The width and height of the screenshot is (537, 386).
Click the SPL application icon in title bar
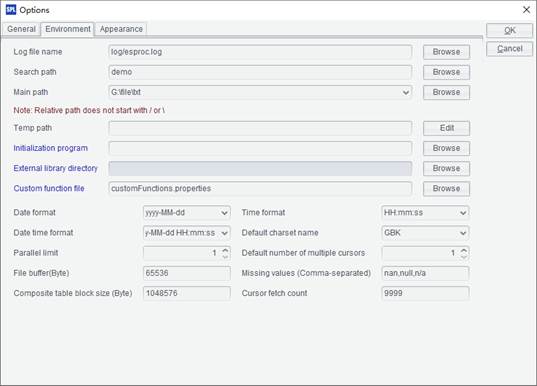pyautogui.click(x=11, y=10)
